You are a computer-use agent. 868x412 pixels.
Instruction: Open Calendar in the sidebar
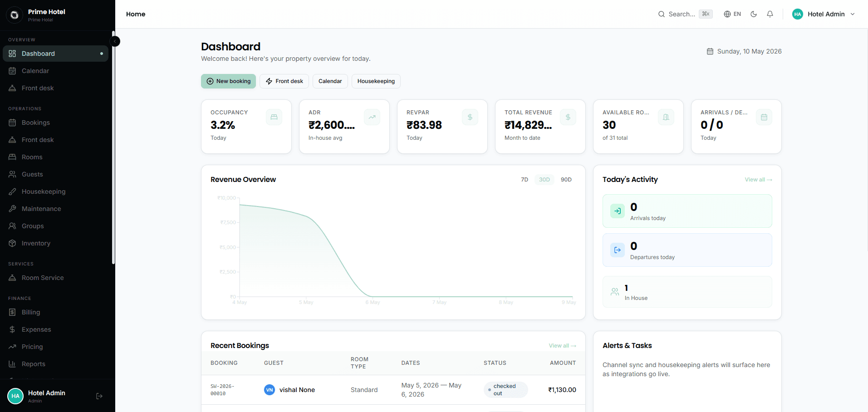pos(55,71)
